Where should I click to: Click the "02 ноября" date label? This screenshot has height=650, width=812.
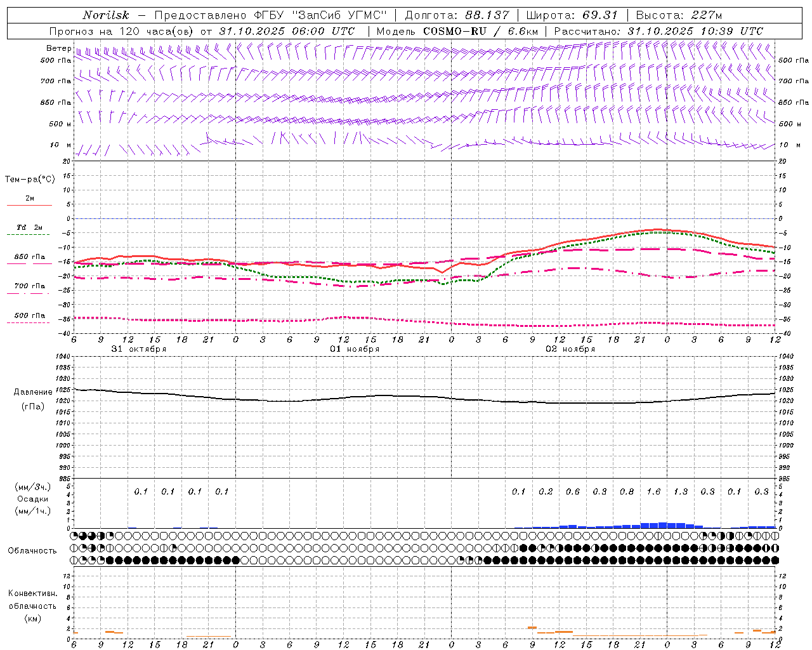[x=570, y=349]
